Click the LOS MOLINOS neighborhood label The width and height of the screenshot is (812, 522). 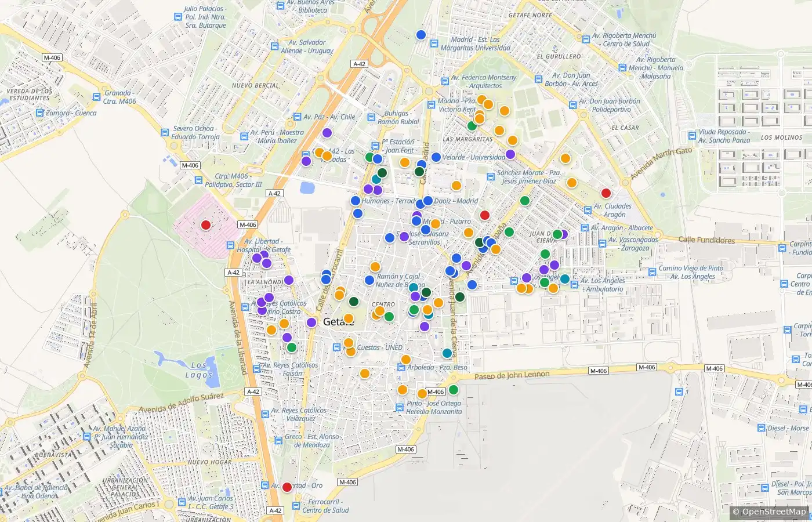coord(782,138)
